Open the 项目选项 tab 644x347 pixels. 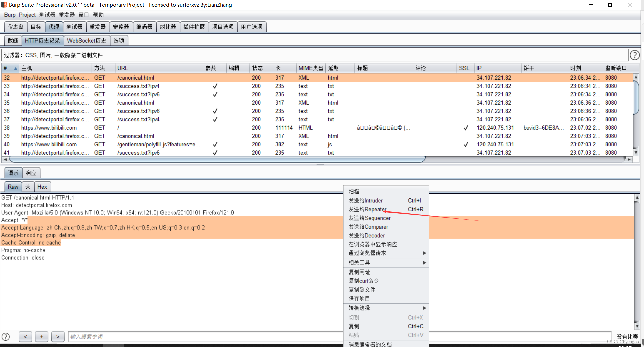[223, 27]
